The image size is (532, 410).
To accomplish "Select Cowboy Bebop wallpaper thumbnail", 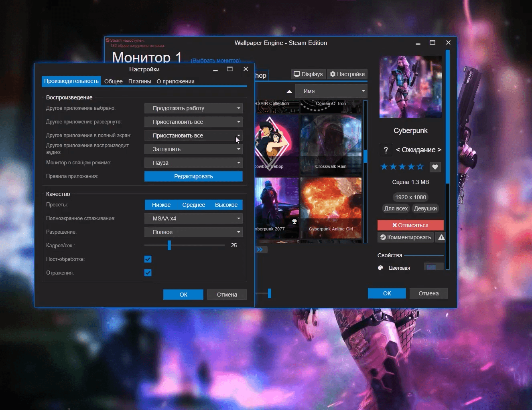I will (277, 145).
